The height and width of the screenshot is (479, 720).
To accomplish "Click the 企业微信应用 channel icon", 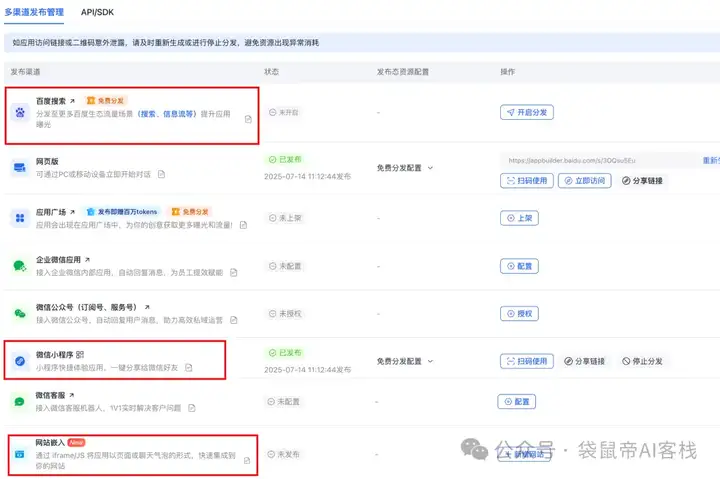I will (20, 266).
